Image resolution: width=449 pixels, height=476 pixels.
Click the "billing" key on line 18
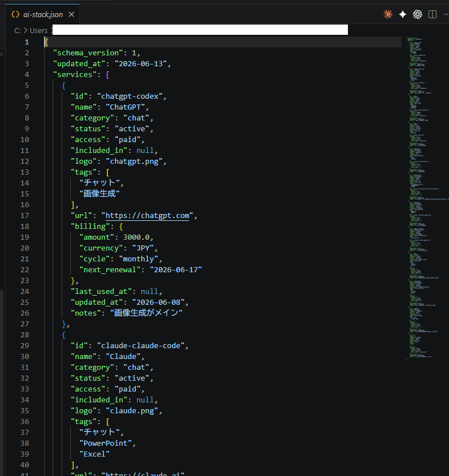pos(90,227)
